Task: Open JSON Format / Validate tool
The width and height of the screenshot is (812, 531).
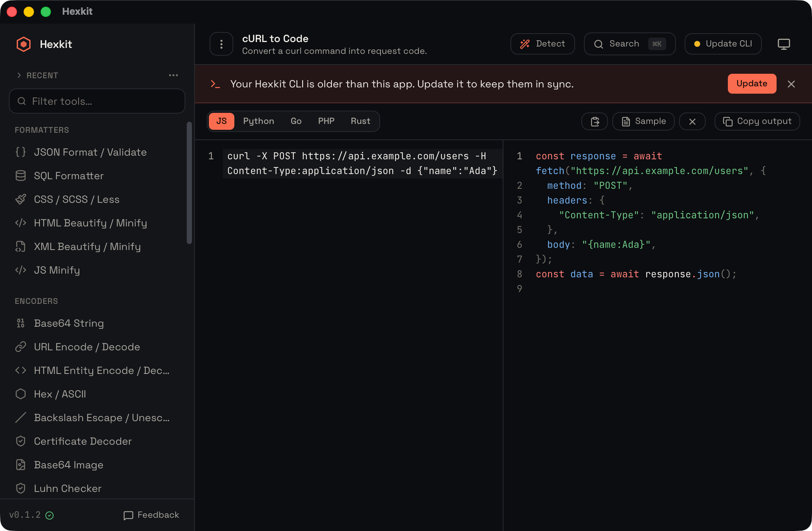Action: (97, 152)
